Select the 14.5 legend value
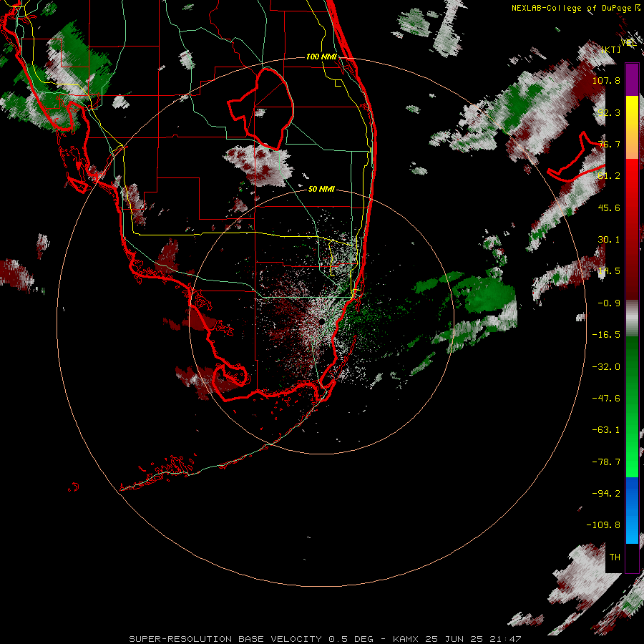Viewport: 644px width, 644px height. point(609,271)
